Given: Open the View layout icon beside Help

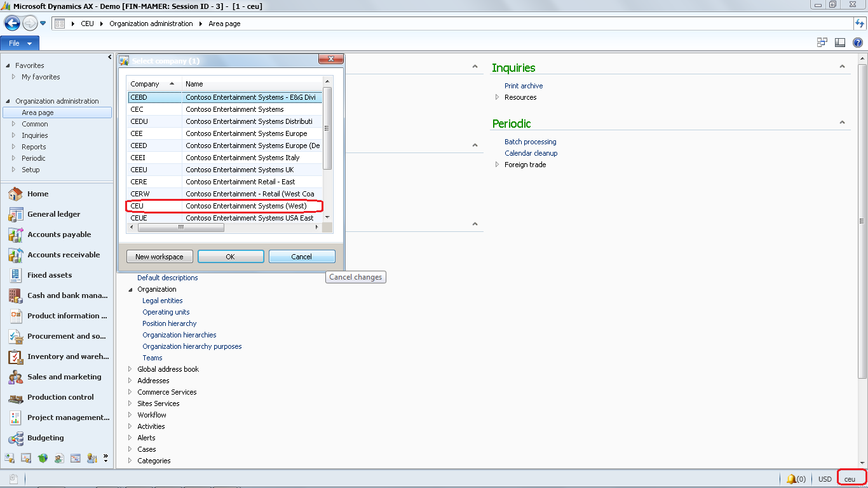Looking at the screenshot, I should (839, 43).
